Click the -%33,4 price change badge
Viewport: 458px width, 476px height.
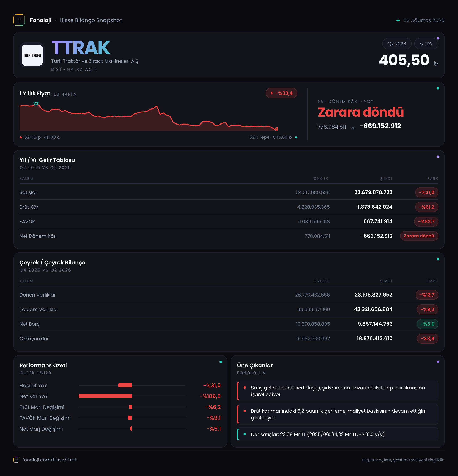(x=281, y=93)
